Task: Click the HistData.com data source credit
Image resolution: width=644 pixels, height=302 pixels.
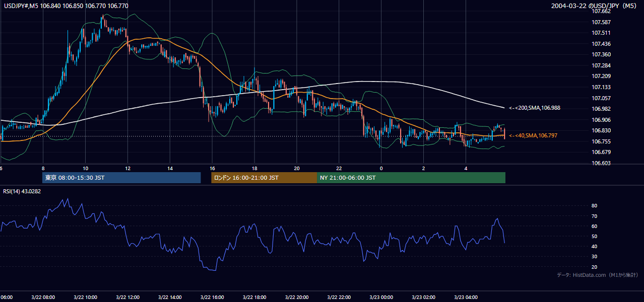Action: (598, 275)
